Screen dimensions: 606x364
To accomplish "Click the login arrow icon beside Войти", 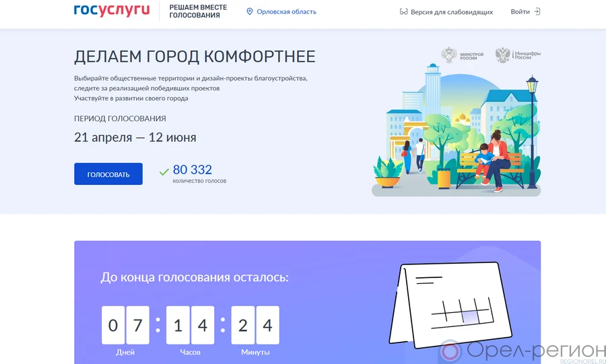I will [537, 11].
